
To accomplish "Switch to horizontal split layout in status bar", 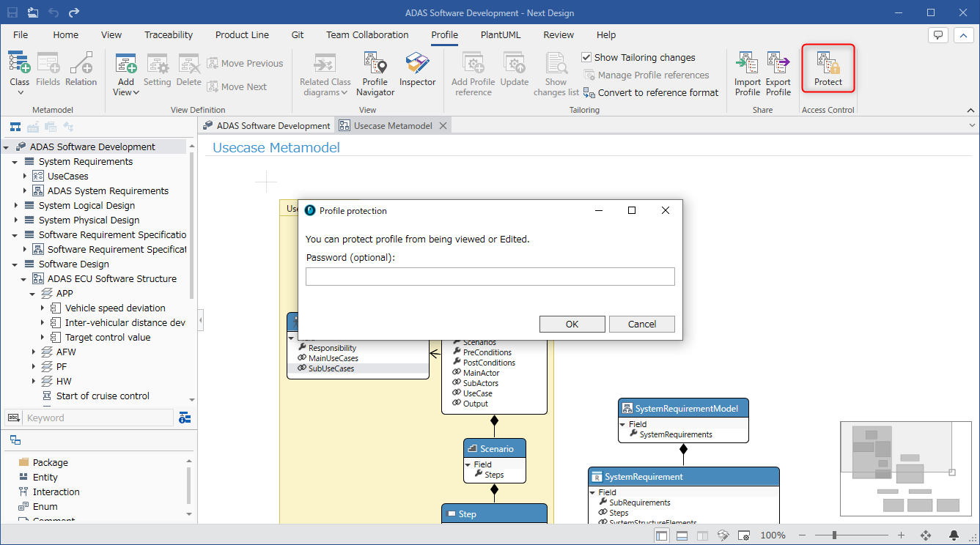I will (x=682, y=535).
